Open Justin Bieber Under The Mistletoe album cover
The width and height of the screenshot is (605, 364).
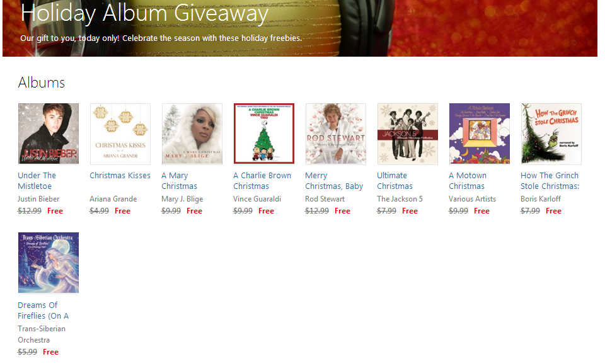pyautogui.click(x=49, y=134)
